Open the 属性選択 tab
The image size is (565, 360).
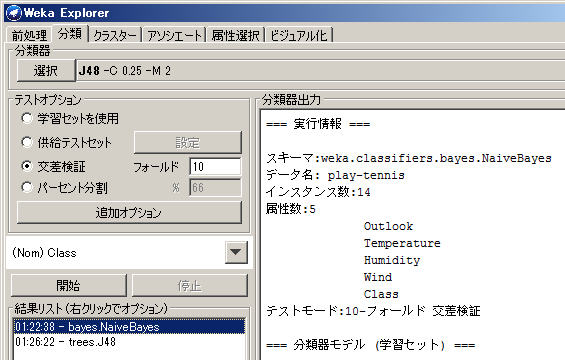click(x=236, y=35)
